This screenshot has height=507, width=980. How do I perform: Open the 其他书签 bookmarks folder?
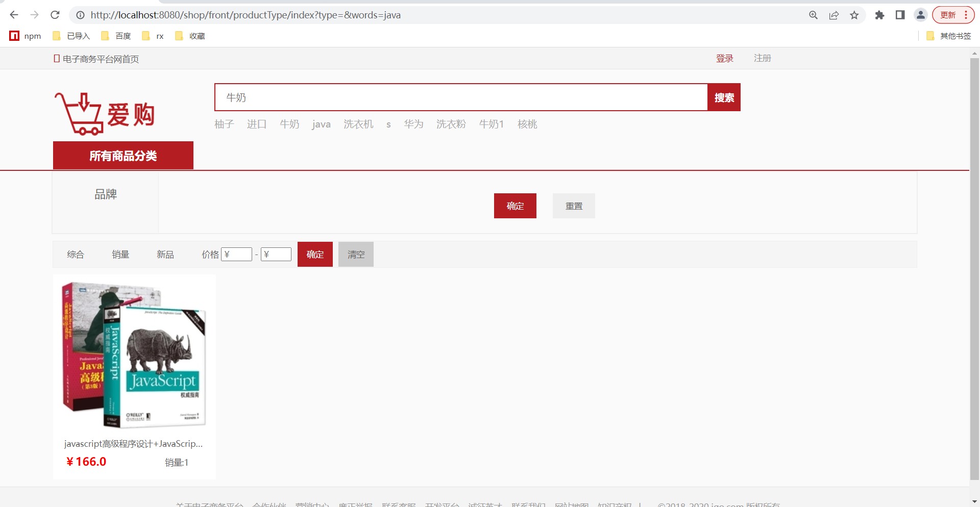[949, 36]
